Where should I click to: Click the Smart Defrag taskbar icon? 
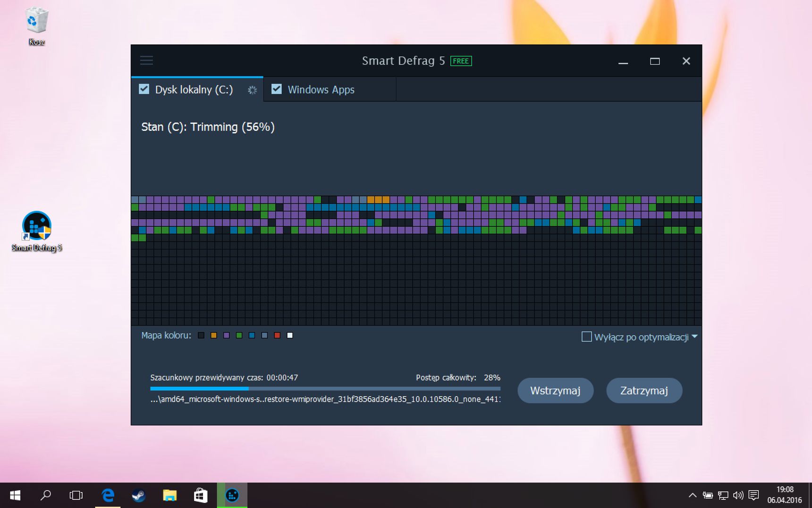[x=232, y=495]
